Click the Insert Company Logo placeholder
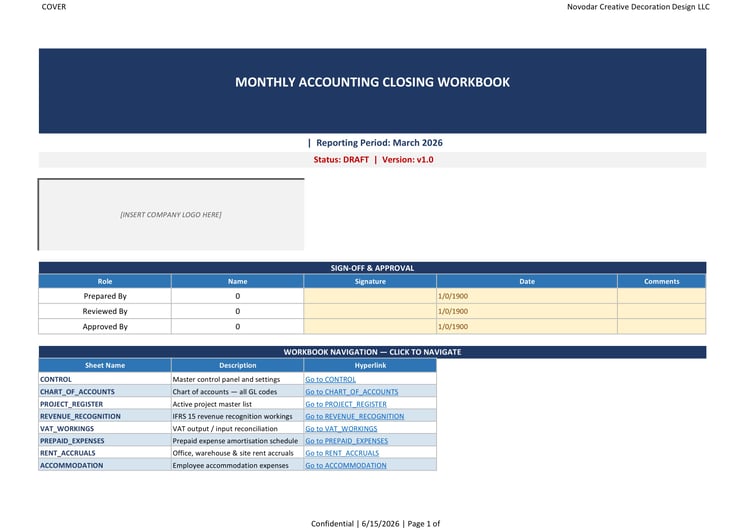 tap(171, 215)
